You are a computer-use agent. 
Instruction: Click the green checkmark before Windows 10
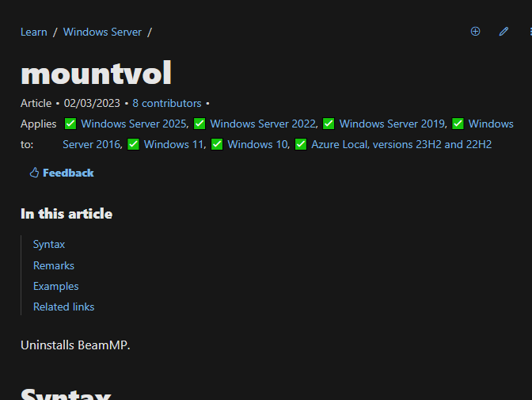click(x=217, y=145)
